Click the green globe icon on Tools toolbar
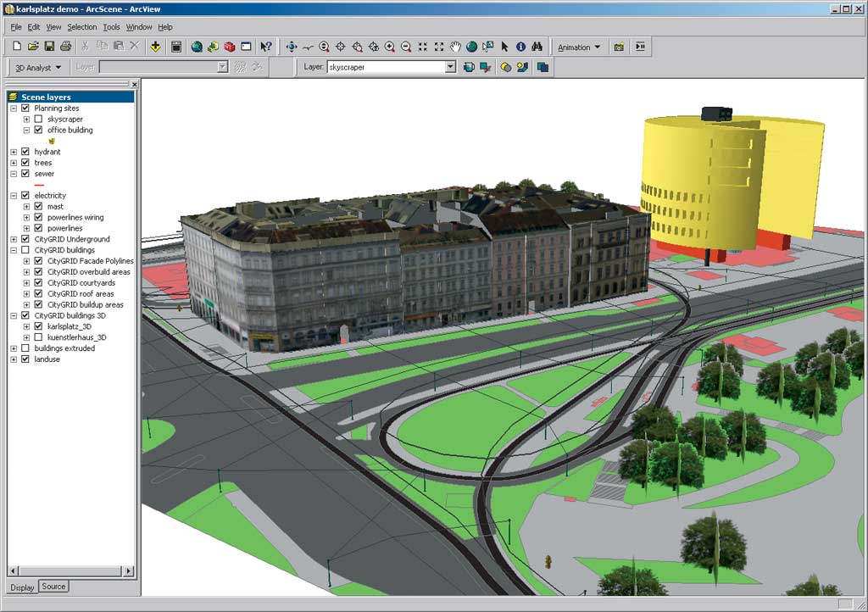 point(471,47)
